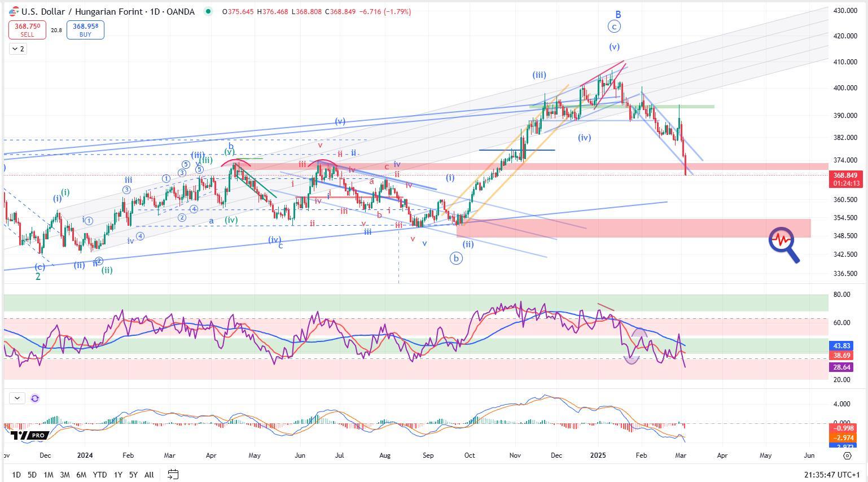
Task: Click the purple RSI value label 28.64
Action: [841, 367]
